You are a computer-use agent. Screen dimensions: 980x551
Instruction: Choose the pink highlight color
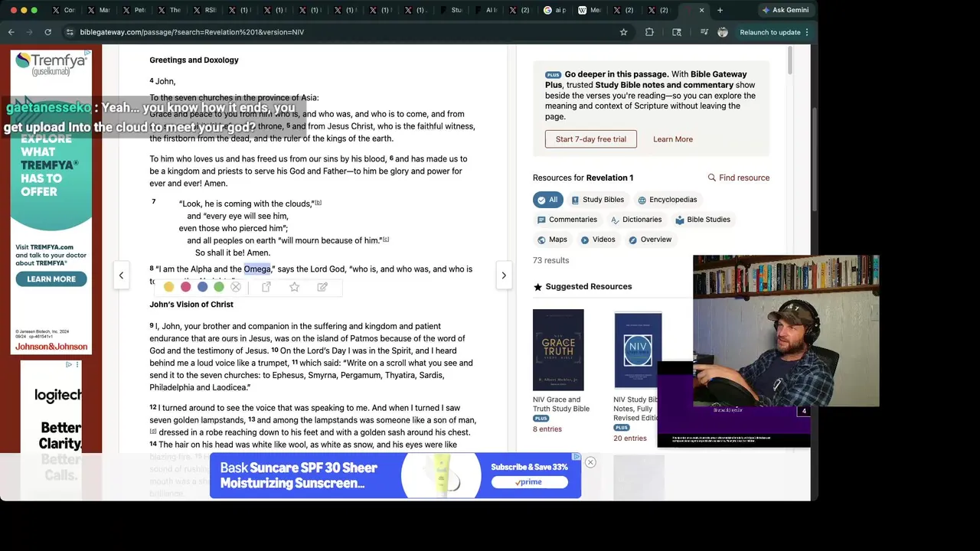pos(185,287)
